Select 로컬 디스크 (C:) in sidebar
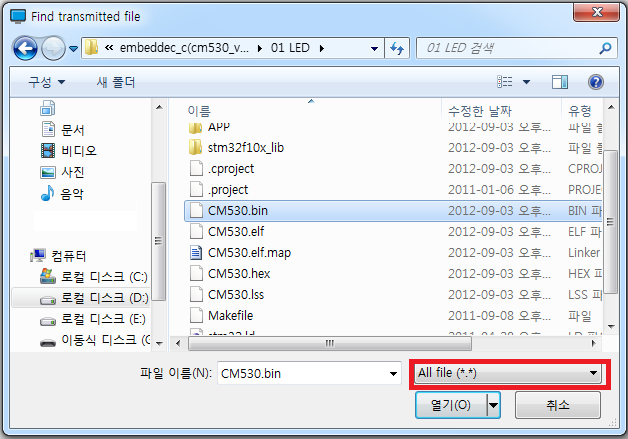This screenshot has width=628, height=439. point(93,276)
